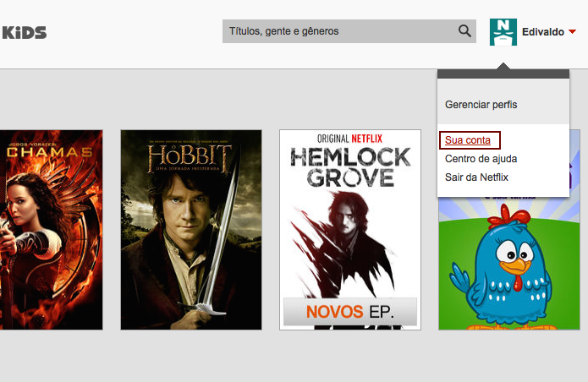Click the Edivaldo profile name
This screenshot has height=382, width=588.
[543, 32]
